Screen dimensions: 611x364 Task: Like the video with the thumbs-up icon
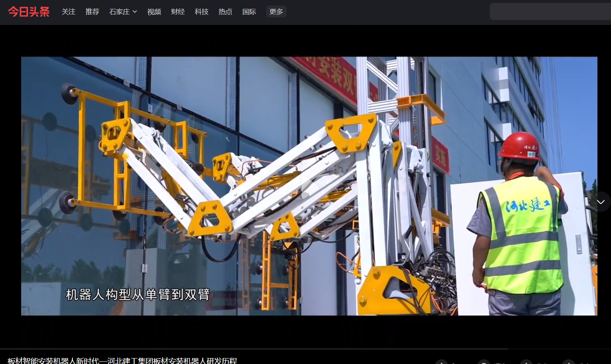442,362
